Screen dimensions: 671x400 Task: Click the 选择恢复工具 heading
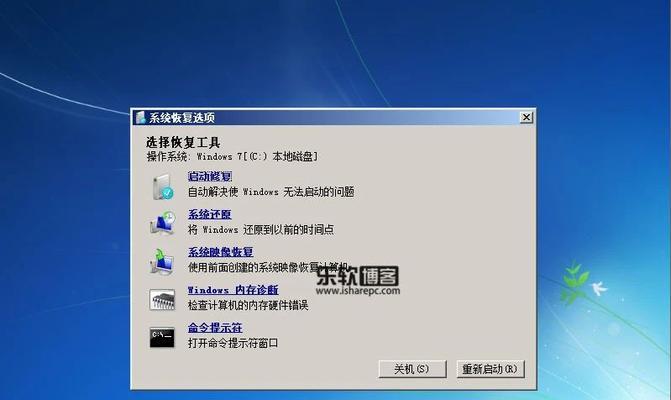183,142
